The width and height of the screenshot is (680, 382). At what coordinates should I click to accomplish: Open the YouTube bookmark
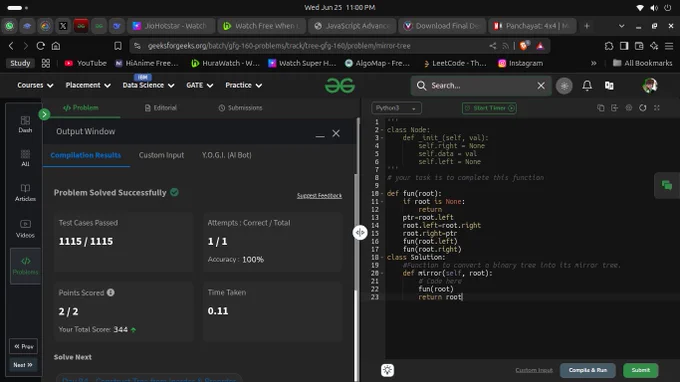point(85,63)
